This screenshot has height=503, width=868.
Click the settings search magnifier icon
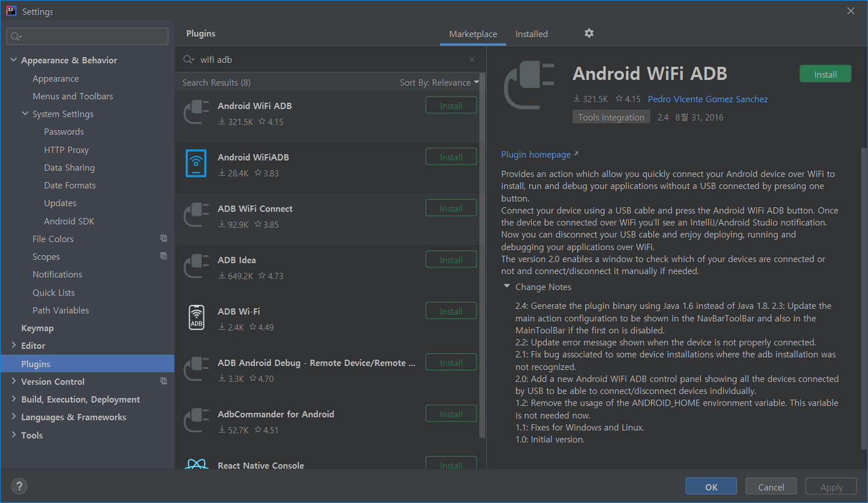pyautogui.click(x=16, y=37)
